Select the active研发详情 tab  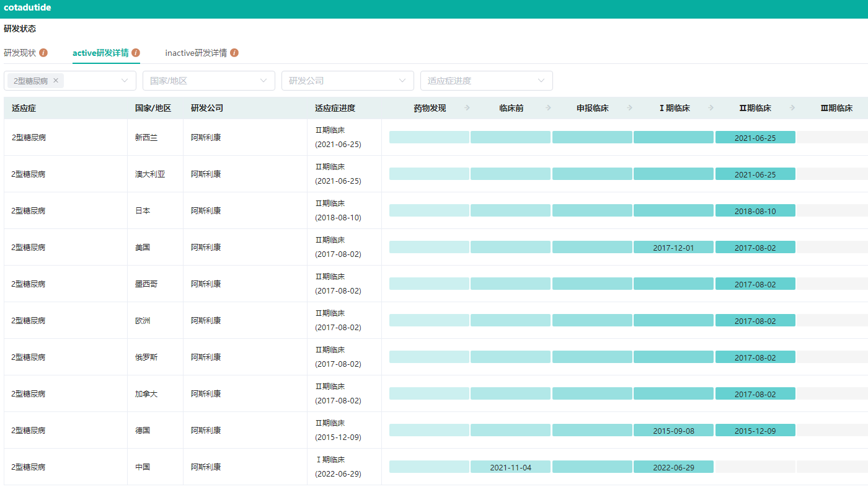coord(100,53)
